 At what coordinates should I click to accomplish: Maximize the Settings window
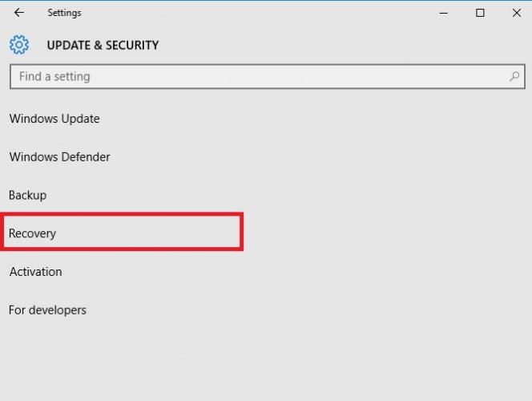click(x=480, y=13)
